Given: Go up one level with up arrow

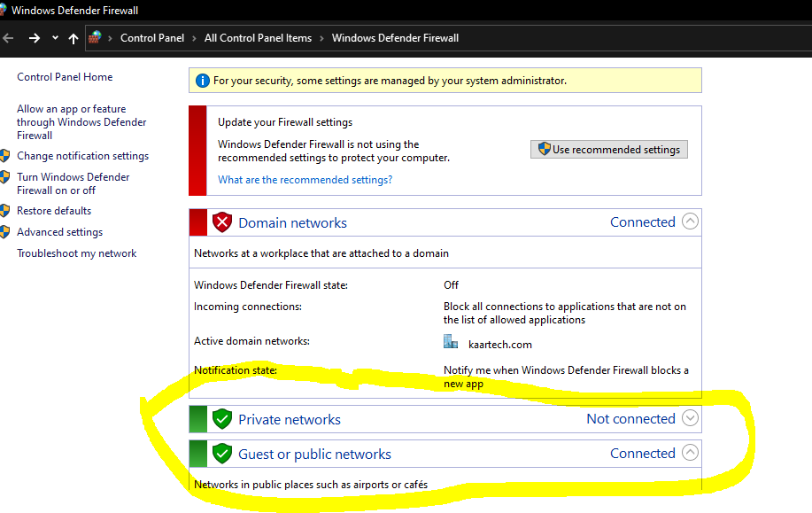Looking at the screenshot, I should (73, 38).
